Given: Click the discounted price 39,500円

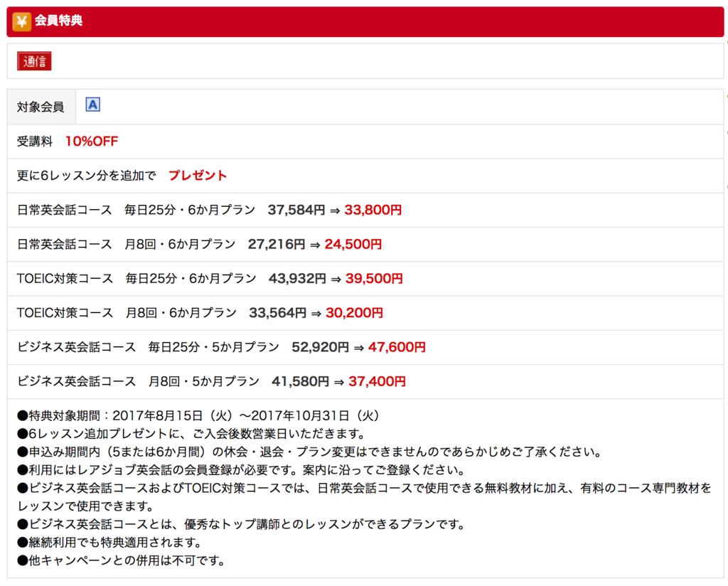Looking at the screenshot, I should tap(374, 279).
